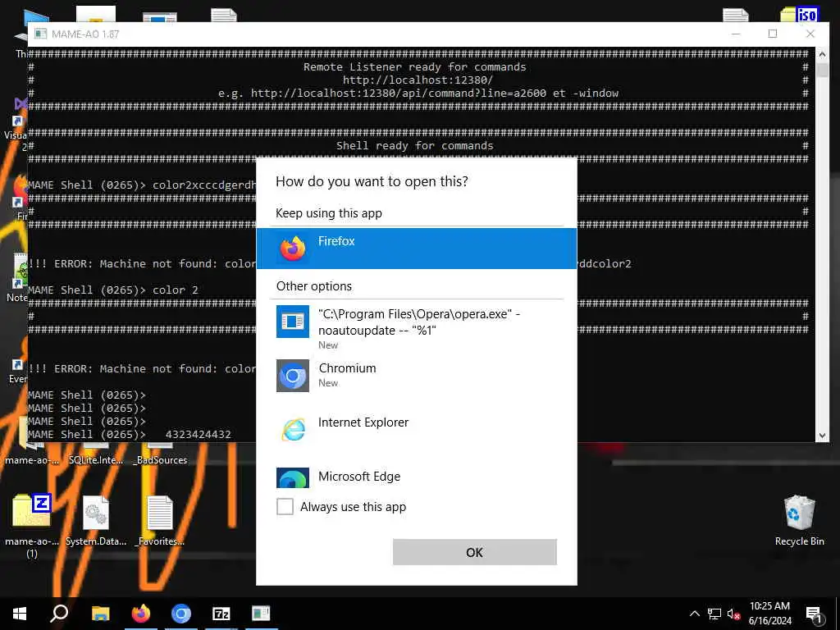Image resolution: width=840 pixels, height=630 pixels.
Task: Select the System.Data desktop file
Action: (96, 521)
